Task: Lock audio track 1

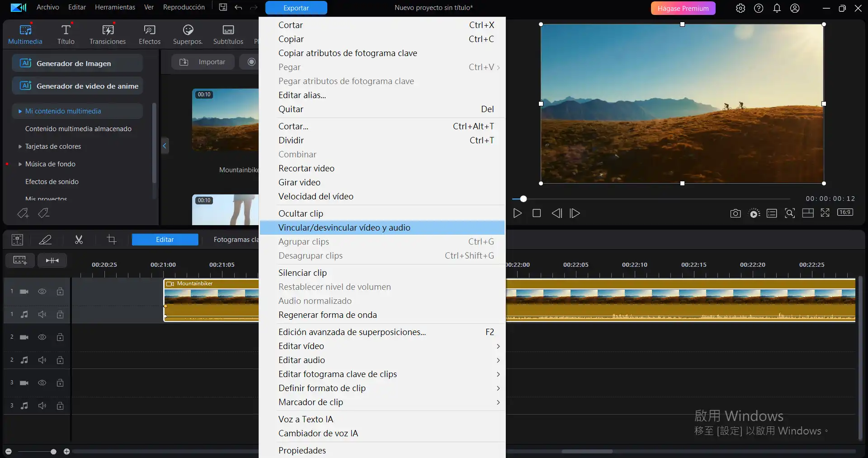Action: coord(60,314)
